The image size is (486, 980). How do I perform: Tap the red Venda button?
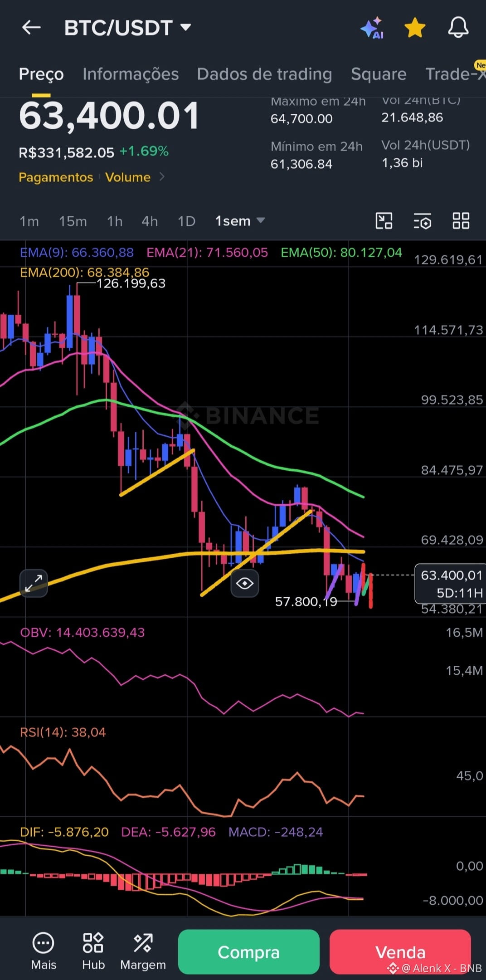pos(400,952)
